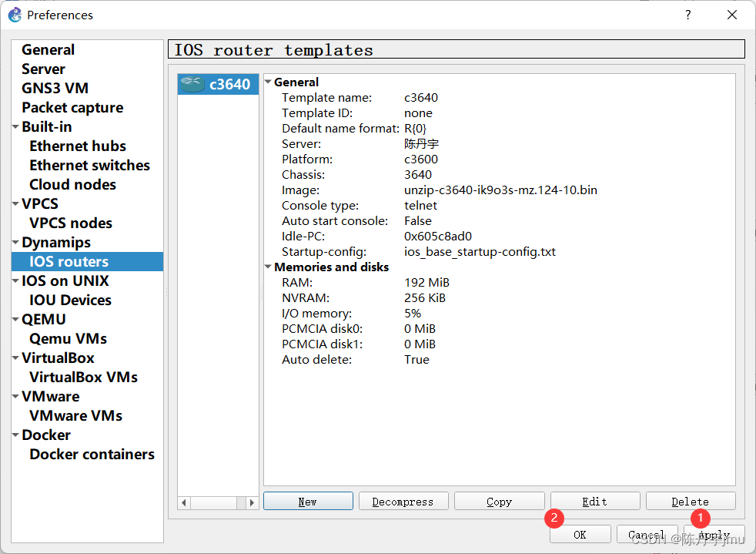This screenshot has width=756, height=554.
Task: Collapse the VPCS tree section
Action: [16, 204]
